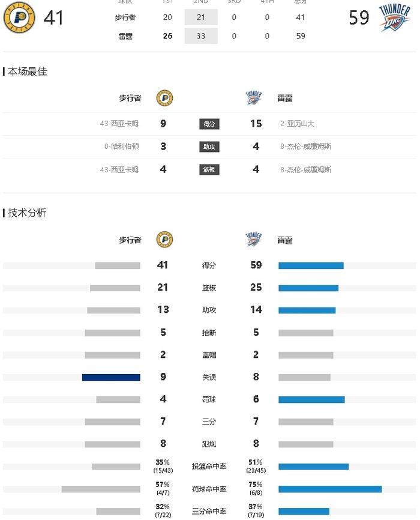Open player 0-哈利伯顿 profile
The width and height of the screenshot is (420, 520).
tap(122, 147)
